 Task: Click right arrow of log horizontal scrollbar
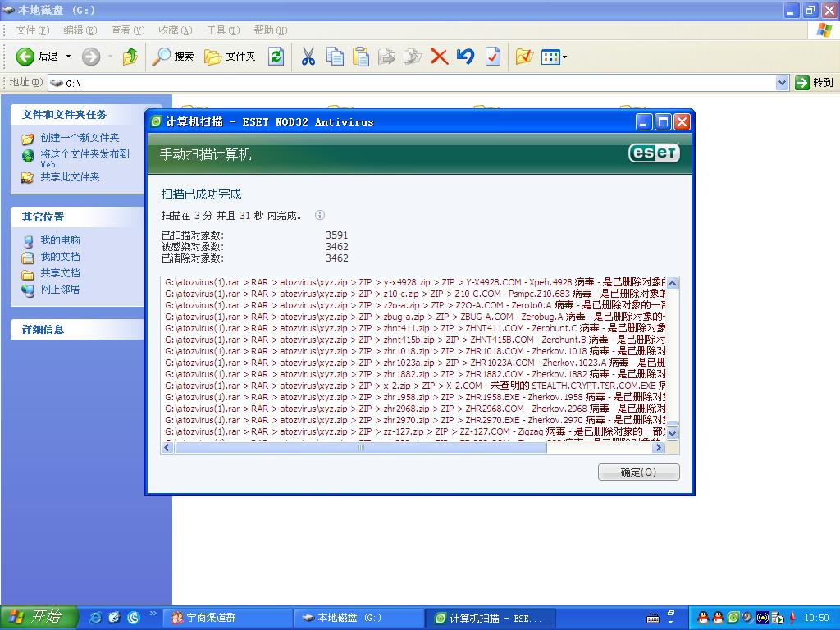pyautogui.click(x=659, y=447)
